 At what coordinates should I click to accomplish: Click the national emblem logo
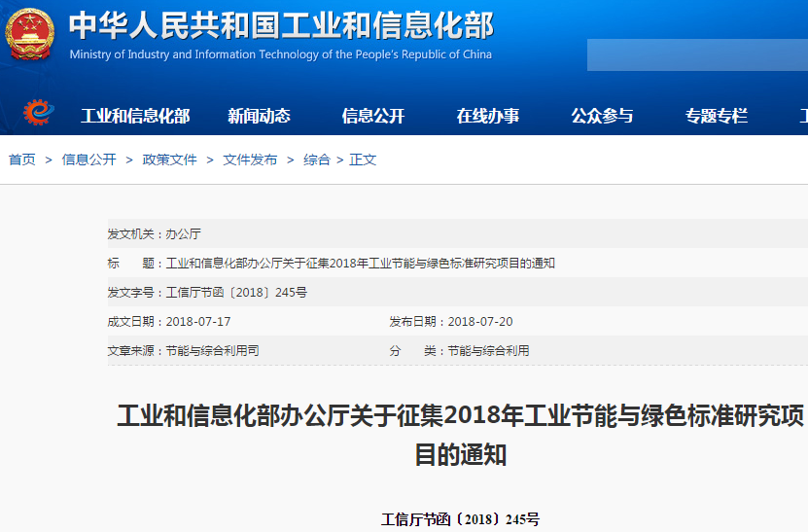30,34
